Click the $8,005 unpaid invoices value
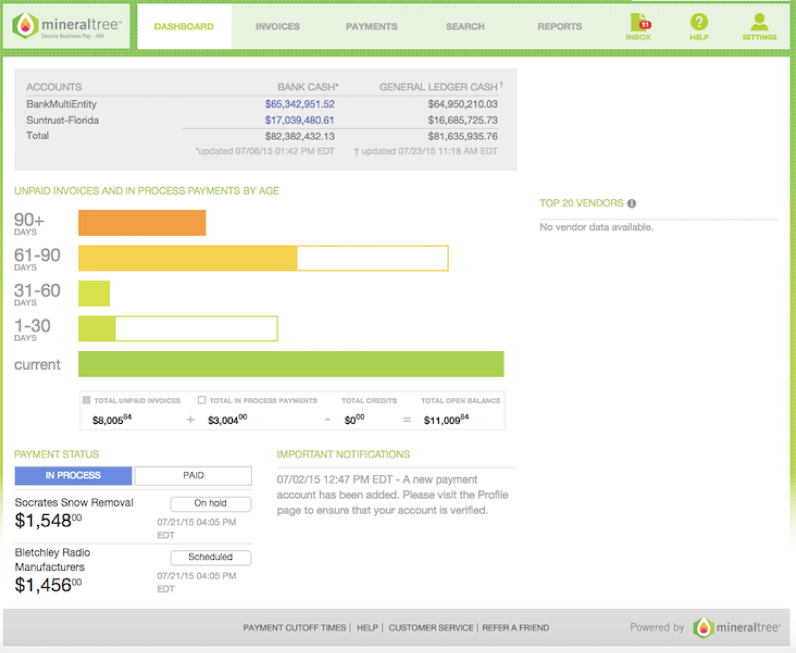 pos(112,419)
